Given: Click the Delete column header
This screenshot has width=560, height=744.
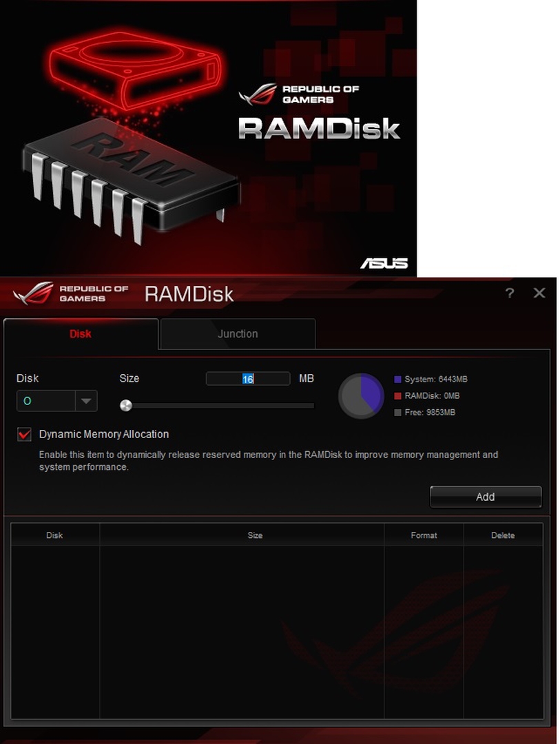Looking at the screenshot, I should tap(503, 535).
